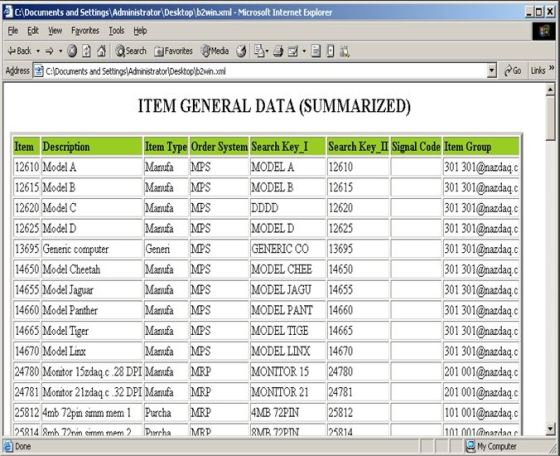Screen dimensions: 560x456
Task: Select the 'Generic computer' description cell
Action: (92, 249)
